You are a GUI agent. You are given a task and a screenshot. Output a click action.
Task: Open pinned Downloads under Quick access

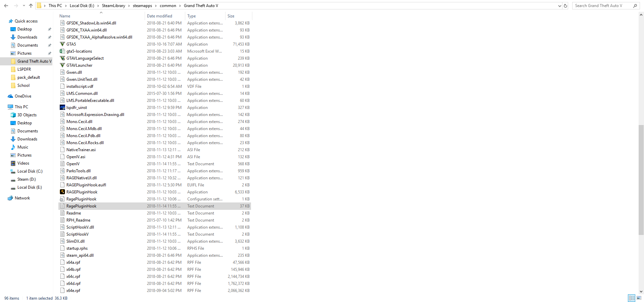[x=27, y=37]
